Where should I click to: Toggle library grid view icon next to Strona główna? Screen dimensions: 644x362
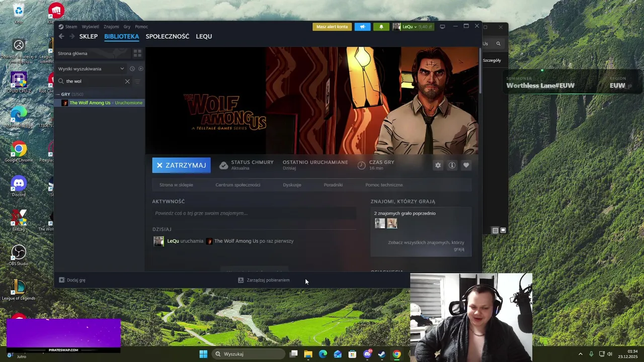[x=137, y=53]
